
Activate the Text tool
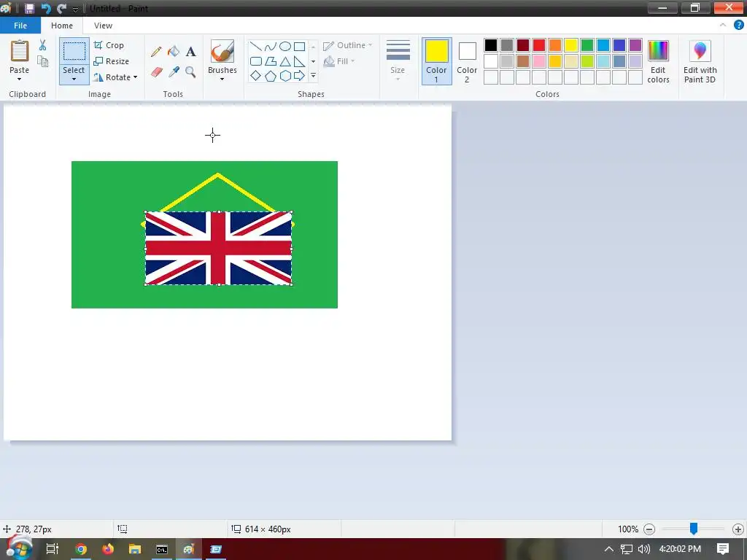[190, 52]
